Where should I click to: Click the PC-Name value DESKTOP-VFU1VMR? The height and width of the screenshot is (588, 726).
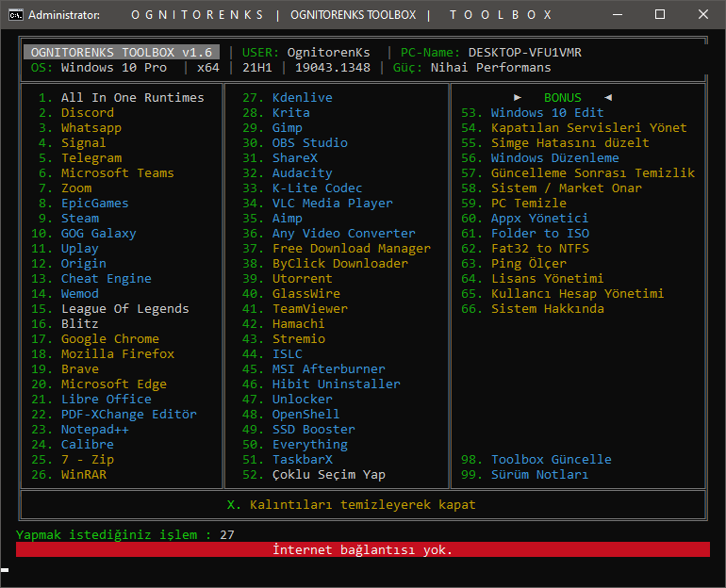click(524, 52)
